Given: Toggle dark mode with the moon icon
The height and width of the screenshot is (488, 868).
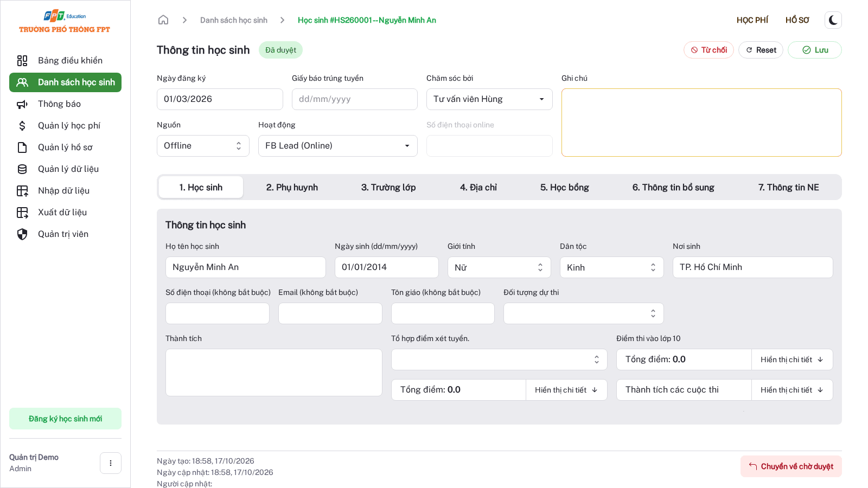Looking at the screenshot, I should tap(833, 20).
